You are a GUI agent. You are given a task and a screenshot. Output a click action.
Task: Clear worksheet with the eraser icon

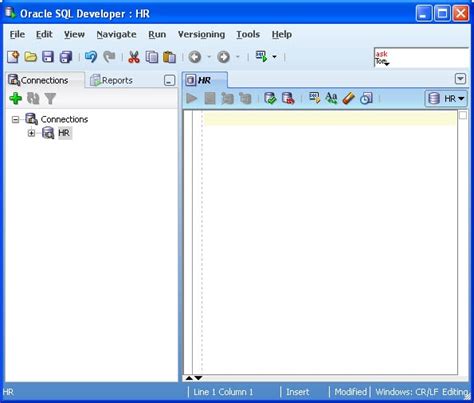pyautogui.click(x=348, y=98)
